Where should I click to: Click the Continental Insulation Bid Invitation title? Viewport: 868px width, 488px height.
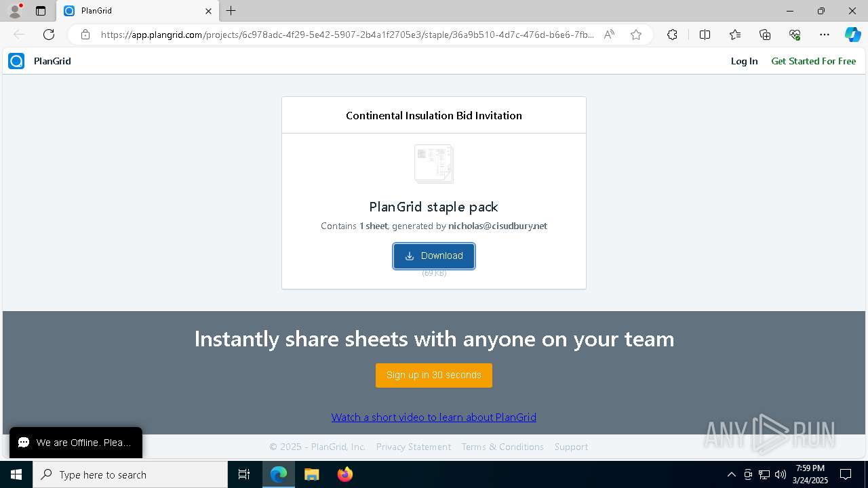[434, 115]
